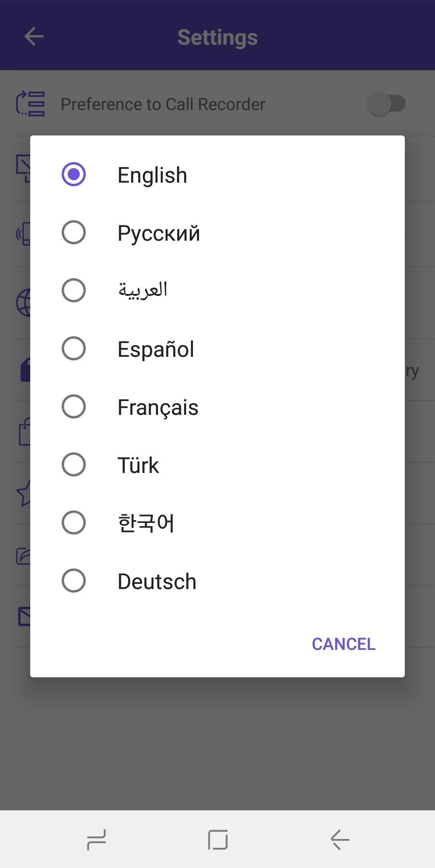Choose Türk language option
Screen dimensions: 435x868
pyautogui.click(x=74, y=465)
